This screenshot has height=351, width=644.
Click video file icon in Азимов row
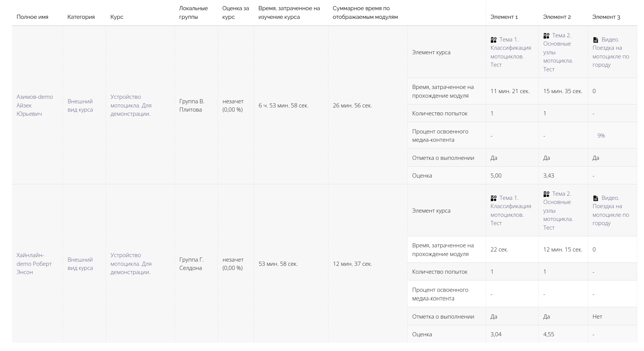(x=596, y=40)
